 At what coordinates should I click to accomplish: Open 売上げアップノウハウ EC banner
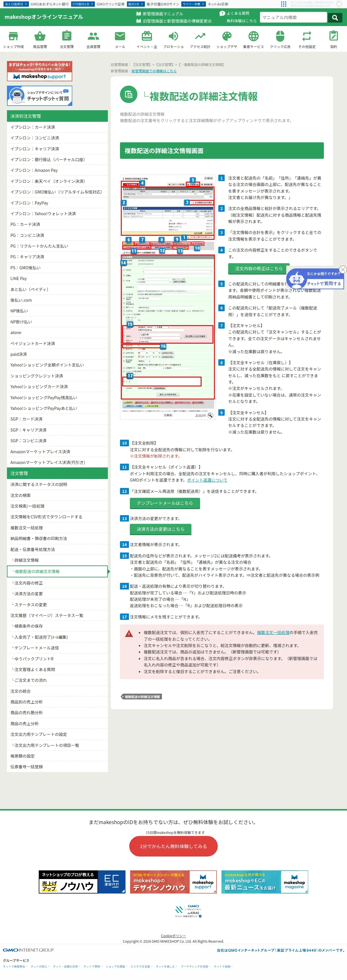(82, 882)
